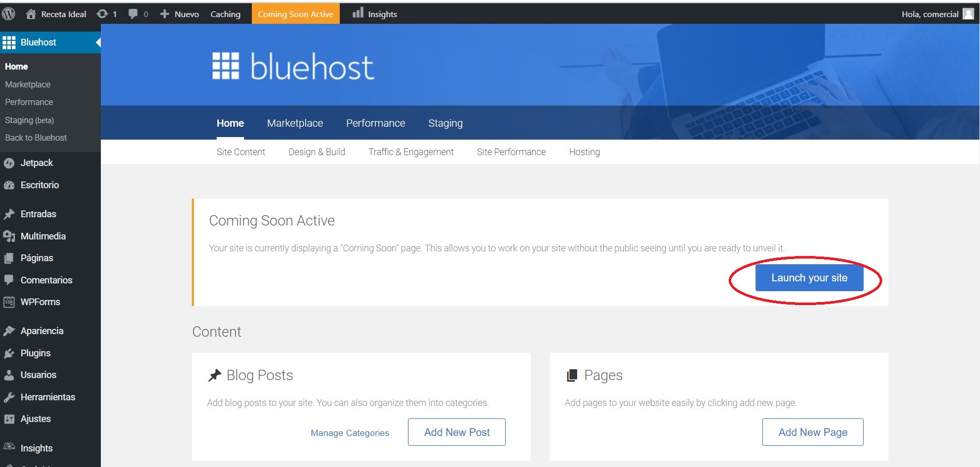
Task: Click the updates refresh icon in admin bar
Action: (102, 14)
